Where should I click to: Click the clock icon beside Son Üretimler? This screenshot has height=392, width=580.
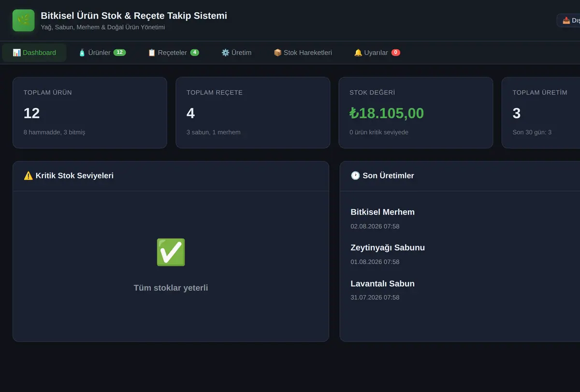coord(355,175)
